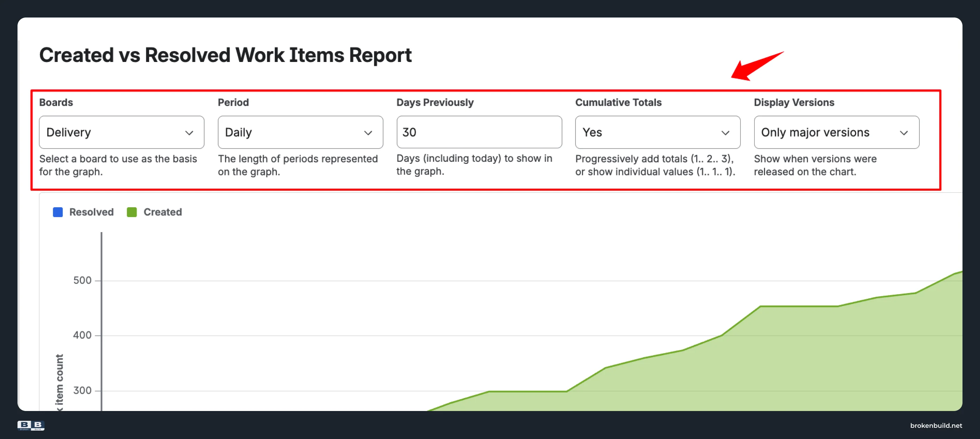Click the Display Versions field label

coord(794,102)
